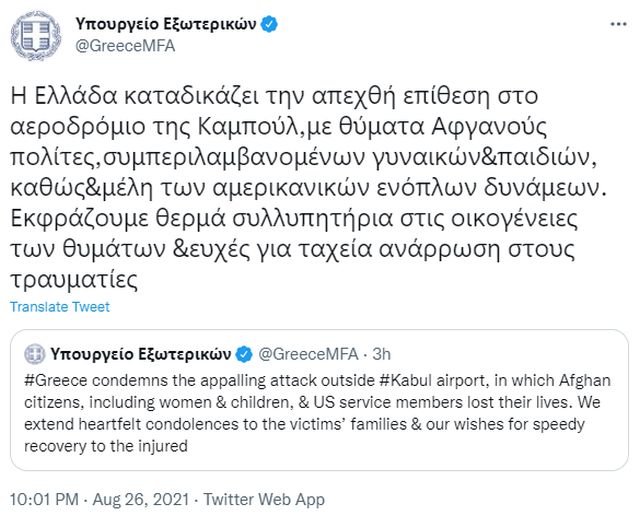Click the small avatar in the quoted tweet
This screenshot has width=640, height=516.
[x=35, y=353]
